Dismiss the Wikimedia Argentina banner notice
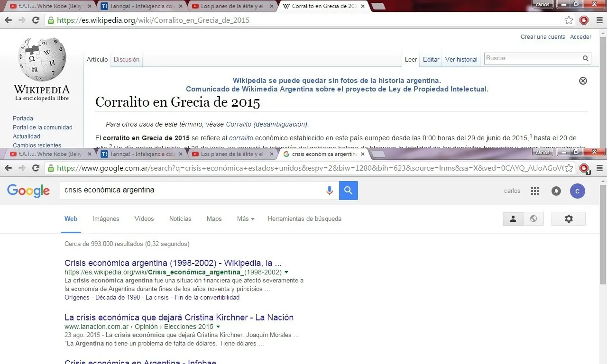Screen dimensions: 607x364 (x=583, y=81)
